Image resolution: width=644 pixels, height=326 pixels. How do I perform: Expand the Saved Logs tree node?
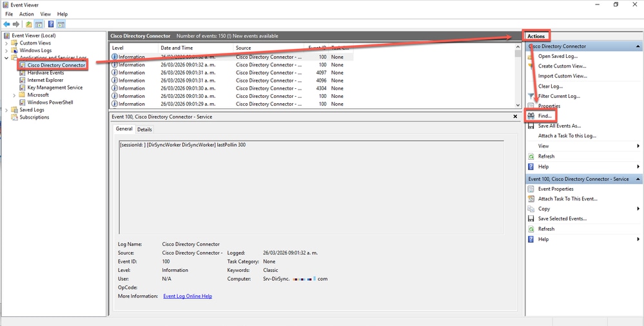point(6,110)
